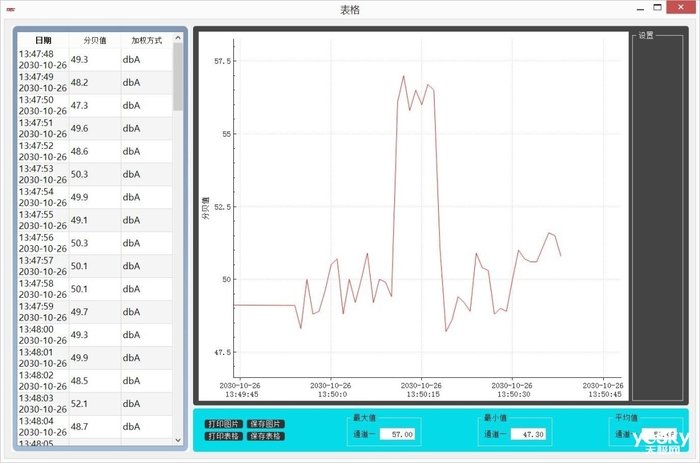The width and height of the screenshot is (700, 463).
Task: Select the 最大值 channel field showing 57.00
Action: pyautogui.click(x=397, y=434)
